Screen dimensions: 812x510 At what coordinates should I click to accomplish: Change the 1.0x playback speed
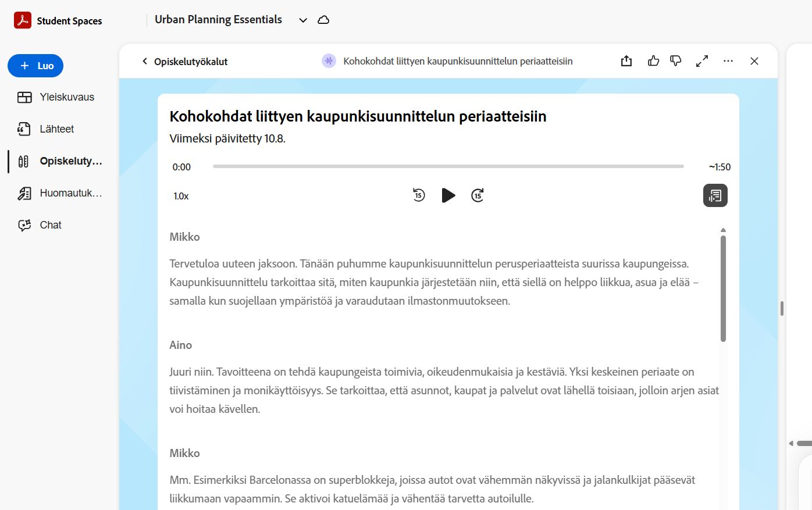181,197
